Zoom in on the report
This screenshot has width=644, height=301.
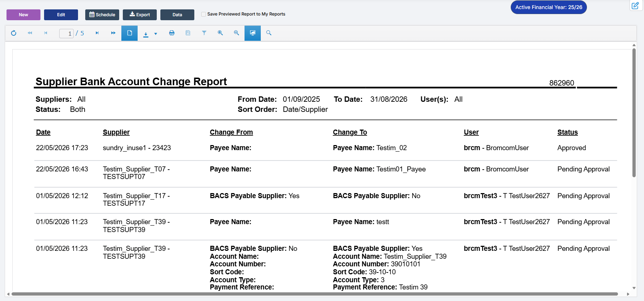tap(220, 33)
